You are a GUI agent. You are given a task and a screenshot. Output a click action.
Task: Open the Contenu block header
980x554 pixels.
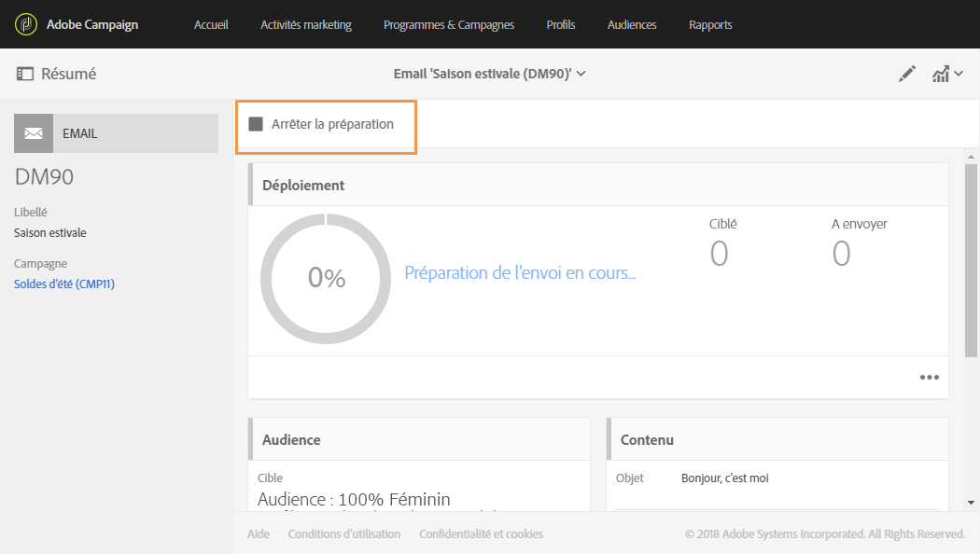(x=777, y=439)
